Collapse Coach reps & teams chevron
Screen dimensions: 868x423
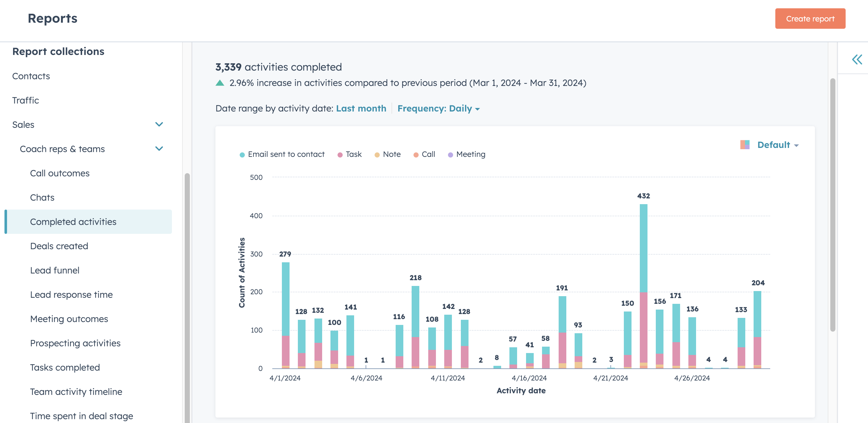coord(159,149)
